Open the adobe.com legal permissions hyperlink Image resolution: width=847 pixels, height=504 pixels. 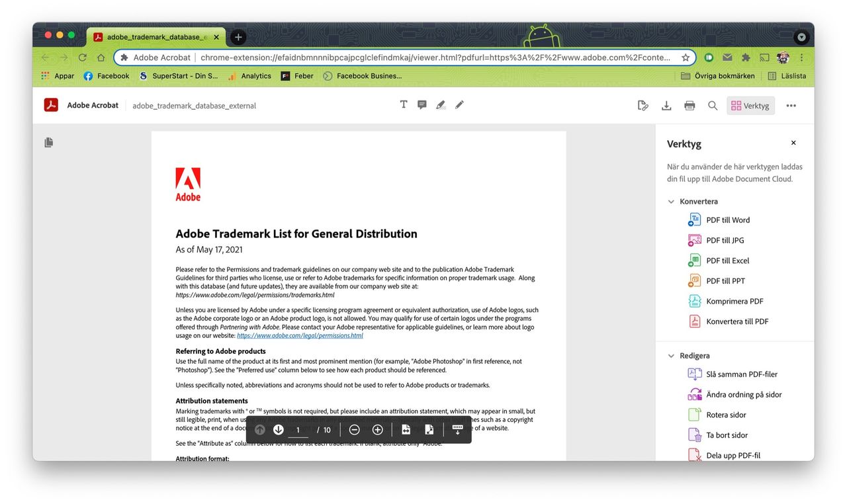click(300, 335)
